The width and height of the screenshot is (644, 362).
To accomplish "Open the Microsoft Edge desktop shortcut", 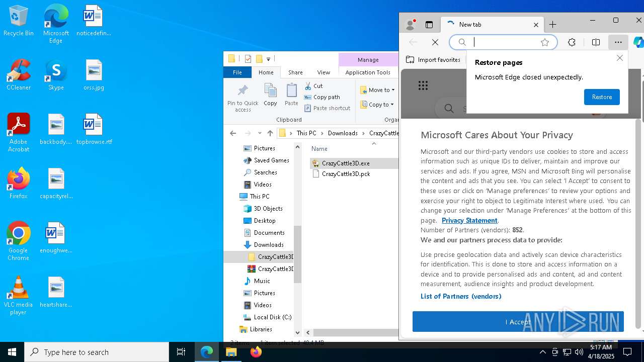I will click(56, 24).
